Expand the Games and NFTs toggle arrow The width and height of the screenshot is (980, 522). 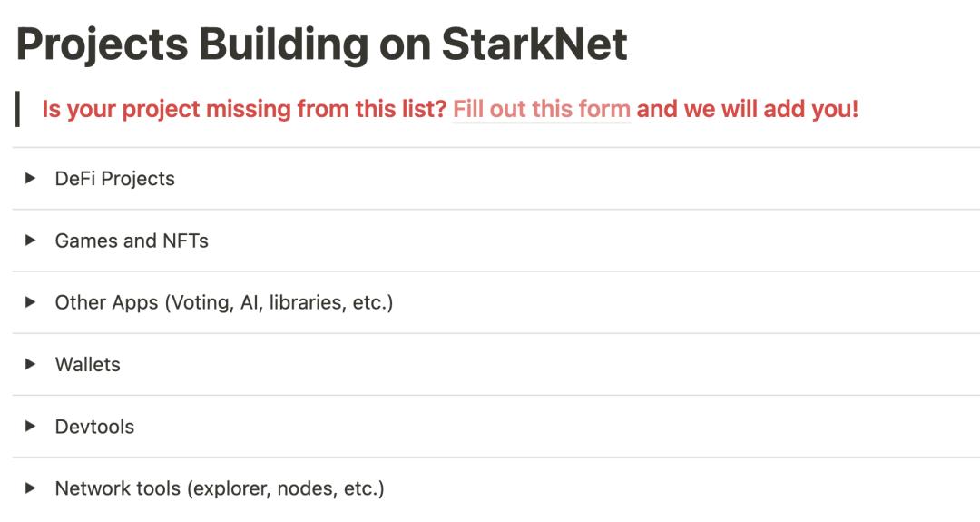click(31, 241)
